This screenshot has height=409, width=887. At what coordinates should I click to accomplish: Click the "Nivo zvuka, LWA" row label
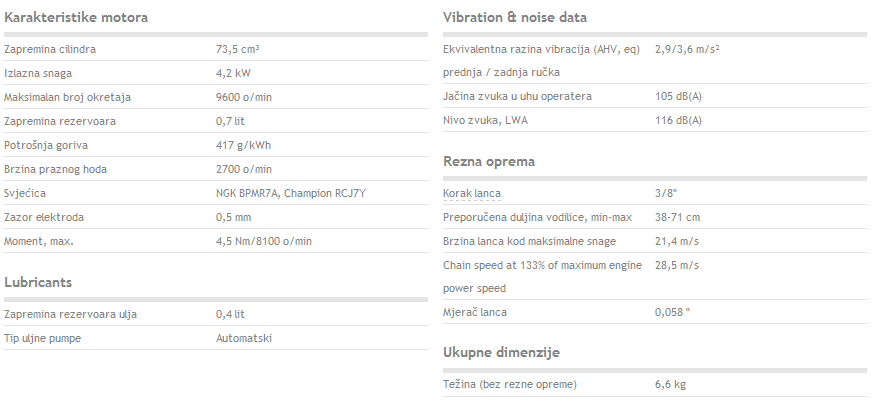[485, 120]
